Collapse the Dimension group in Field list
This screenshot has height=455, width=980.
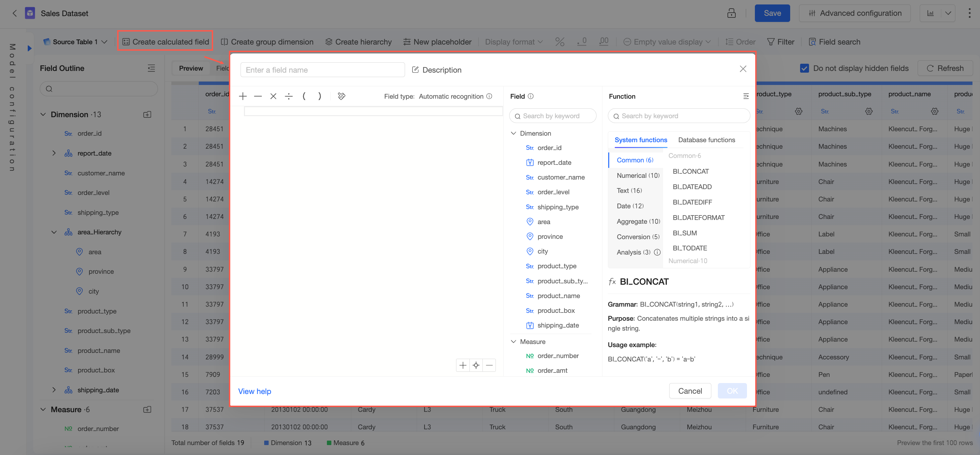(x=514, y=133)
